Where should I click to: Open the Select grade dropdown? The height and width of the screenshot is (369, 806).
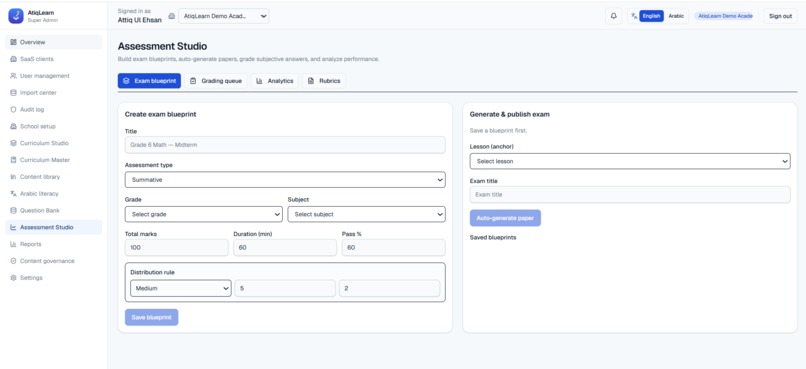204,214
